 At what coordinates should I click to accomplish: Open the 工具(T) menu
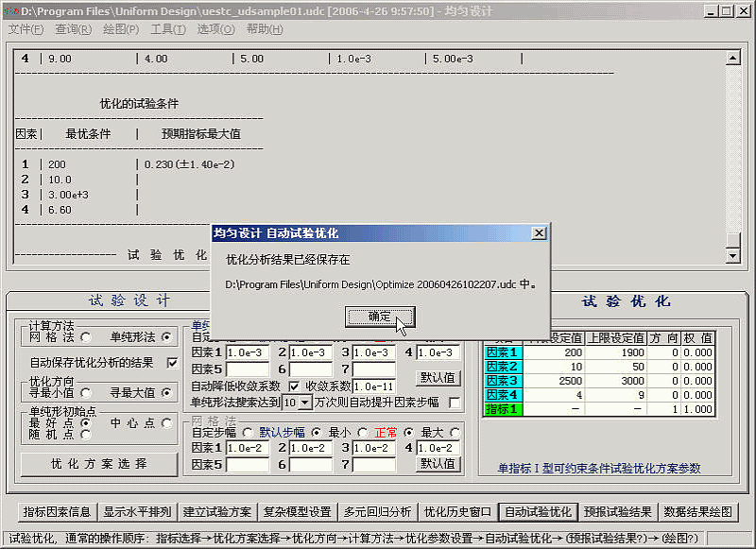coord(168,29)
